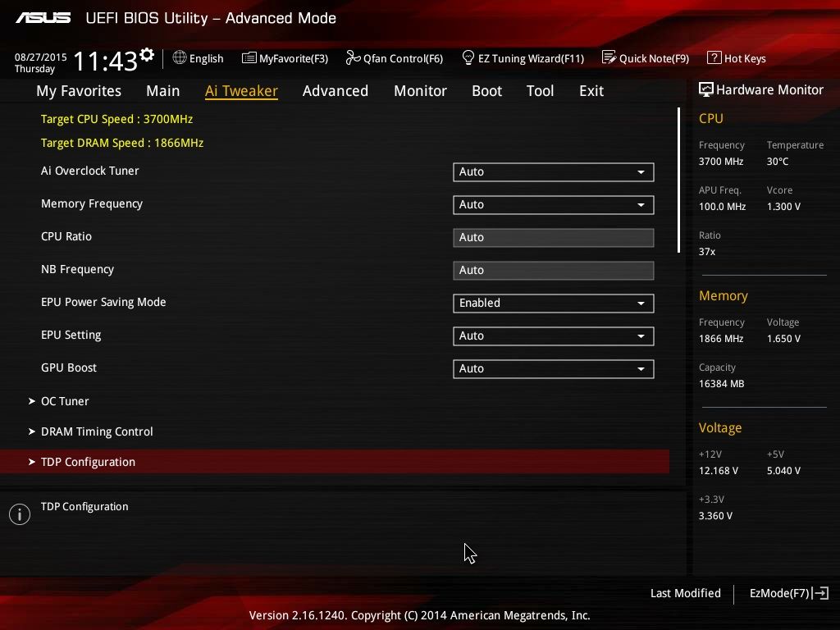Screen dimensions: 840x630
Task: Open the Tool tab
Action: click(540, 91)
